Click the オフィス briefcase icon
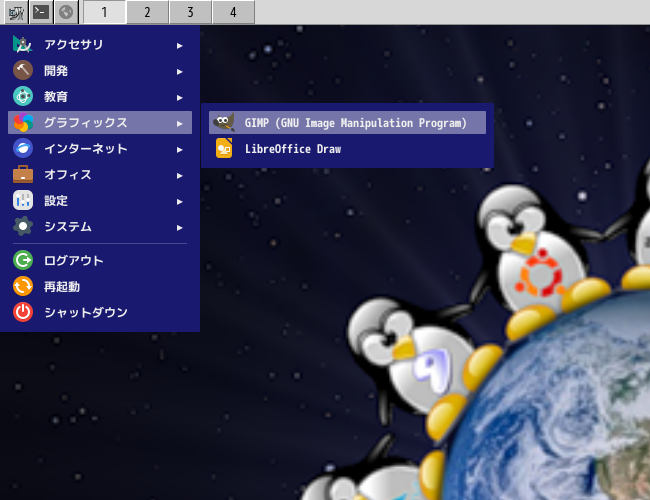This screenshot has height=500, width=650. 23,174
